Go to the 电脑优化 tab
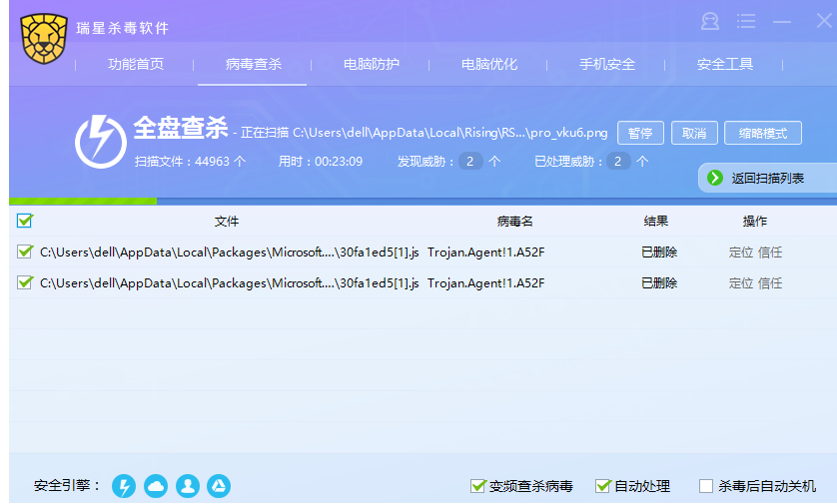837x504 pixels. click(x=489, y=64)
